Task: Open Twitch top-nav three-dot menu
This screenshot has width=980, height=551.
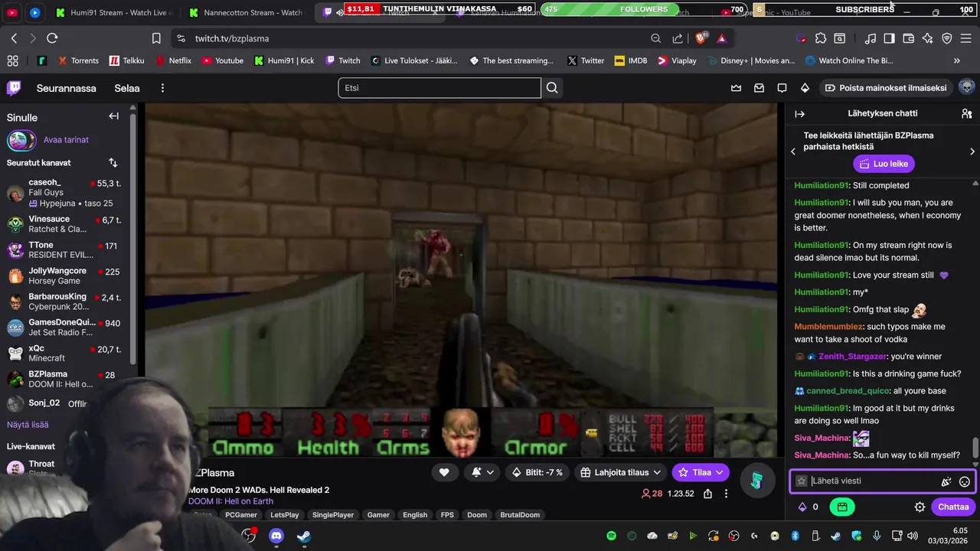Action: coord(162,88)
